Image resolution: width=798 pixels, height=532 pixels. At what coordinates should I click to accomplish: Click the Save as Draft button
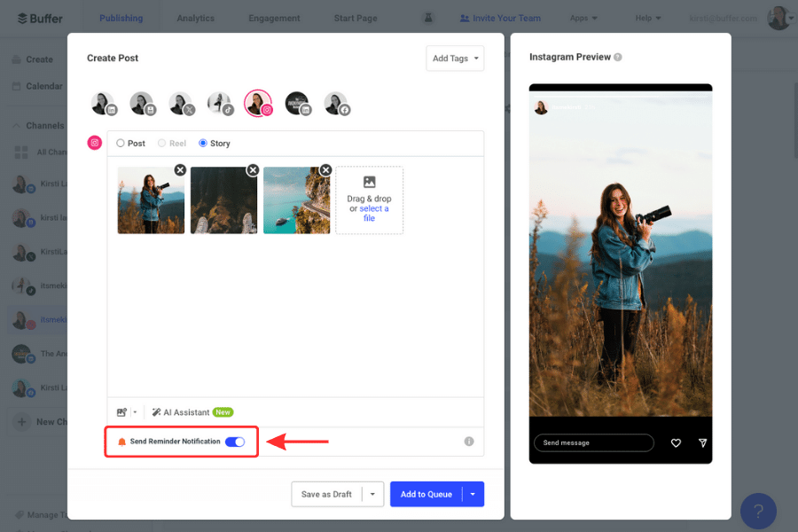point(326,495)
